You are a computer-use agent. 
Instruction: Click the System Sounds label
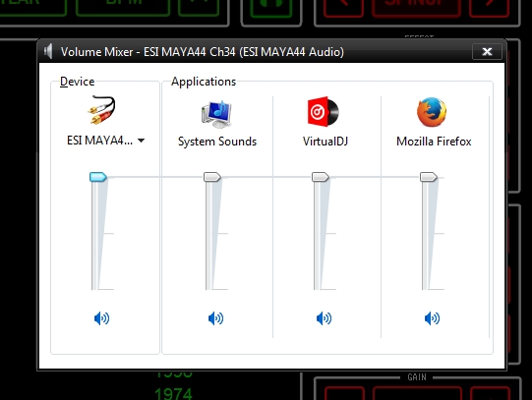point(217,141)
